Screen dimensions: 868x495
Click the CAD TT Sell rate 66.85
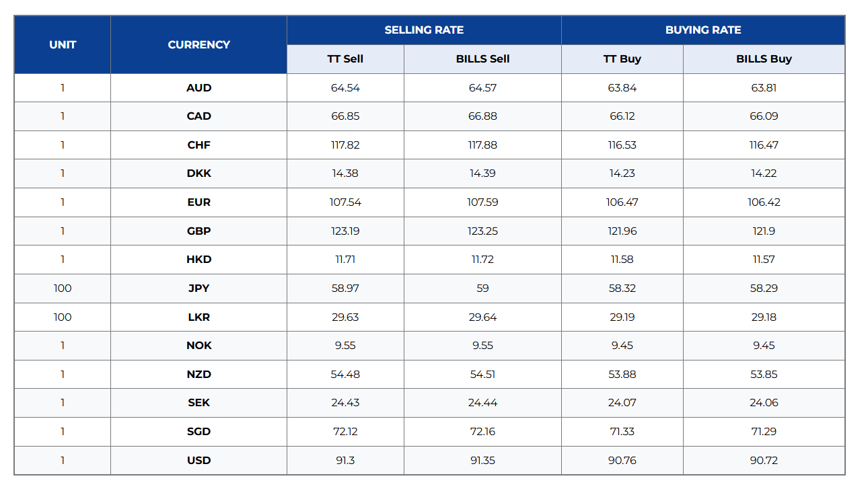(x=345, y=116)
